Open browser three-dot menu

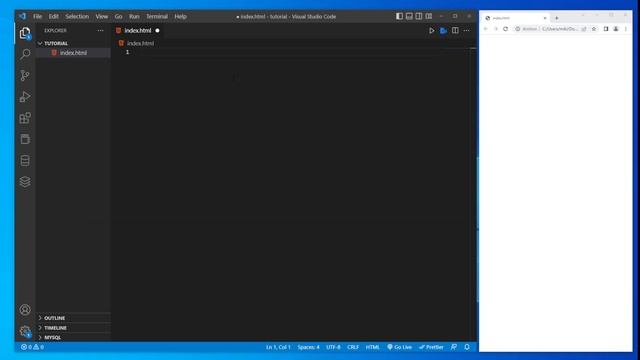coord(626,29)
